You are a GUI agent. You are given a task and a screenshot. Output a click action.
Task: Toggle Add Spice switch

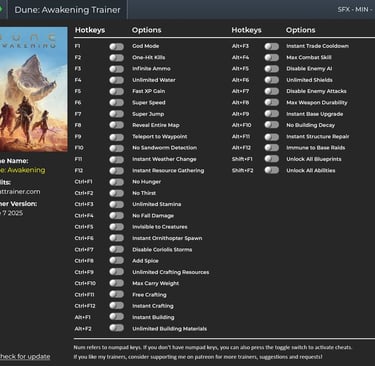(116, 261)
